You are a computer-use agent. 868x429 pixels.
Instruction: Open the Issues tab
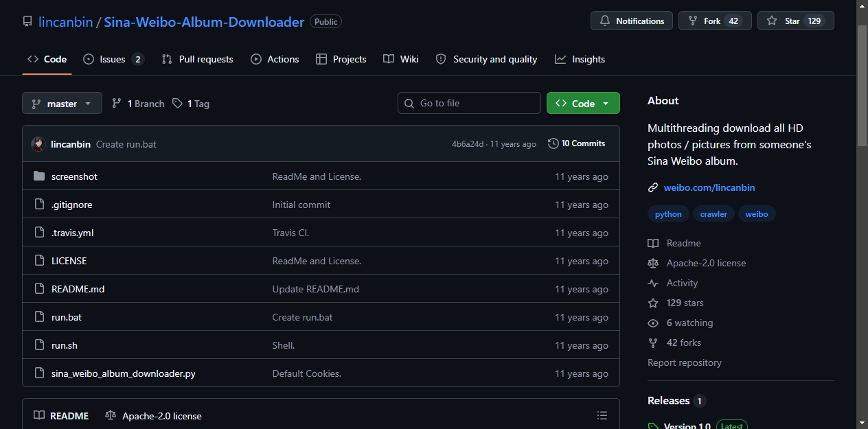[113, 59]
